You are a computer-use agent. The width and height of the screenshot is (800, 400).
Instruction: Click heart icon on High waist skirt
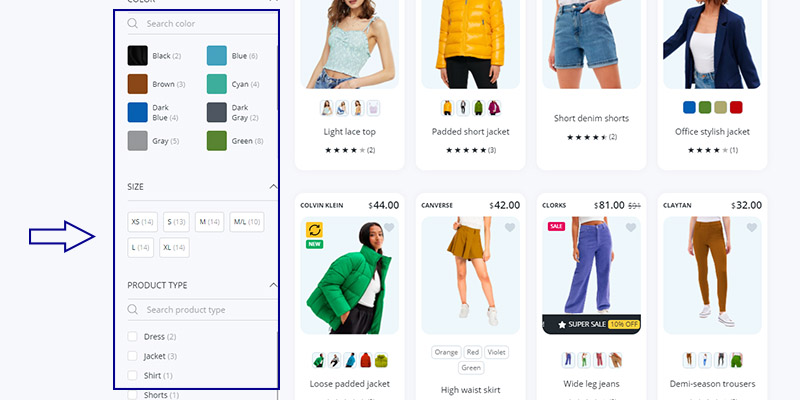click(x=510, y=228)
